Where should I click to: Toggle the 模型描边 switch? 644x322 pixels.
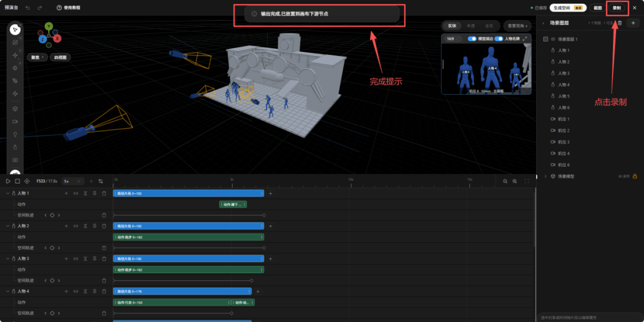472,39
